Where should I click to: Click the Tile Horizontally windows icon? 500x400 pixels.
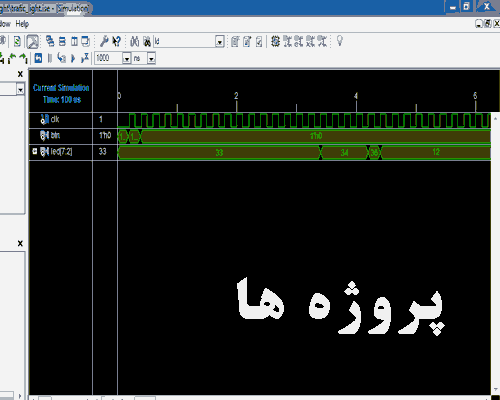pyautogui.click(x=62, y=41)
